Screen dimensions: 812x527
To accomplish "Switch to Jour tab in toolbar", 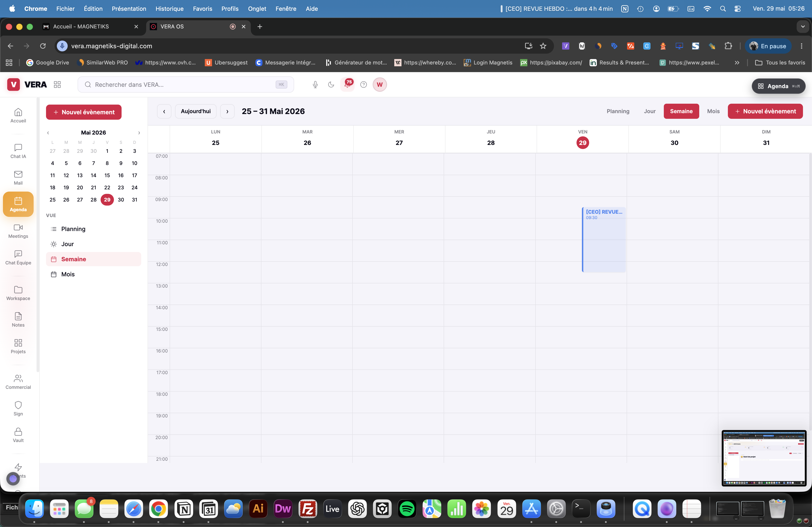I will [x=650, y=112].
